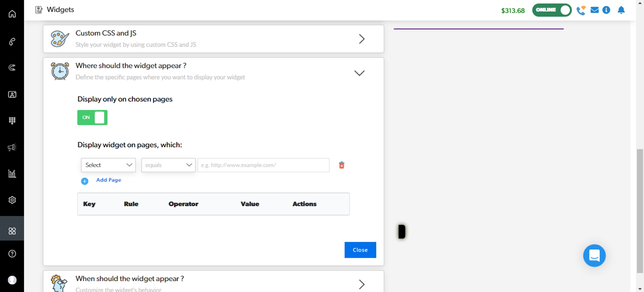Click the page URL input field
This screenshot has height=292, width=644.
(x=263, y=165)
